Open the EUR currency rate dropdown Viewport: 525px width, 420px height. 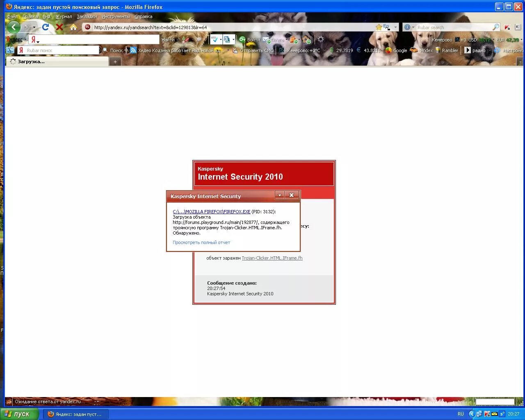coord(521,40)
